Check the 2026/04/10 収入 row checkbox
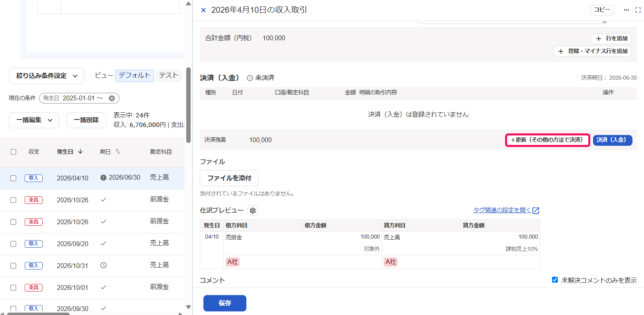644x315 pixels. [14, 178]
